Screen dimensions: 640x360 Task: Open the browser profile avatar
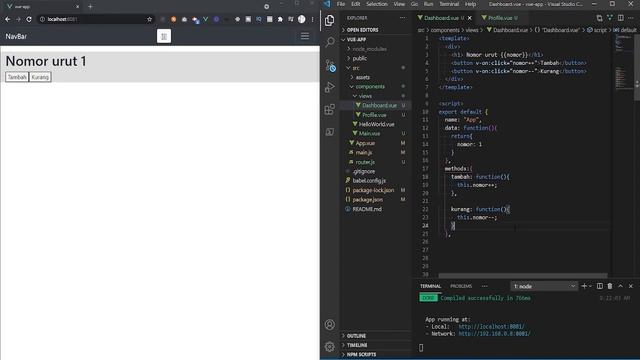(302, 19)
